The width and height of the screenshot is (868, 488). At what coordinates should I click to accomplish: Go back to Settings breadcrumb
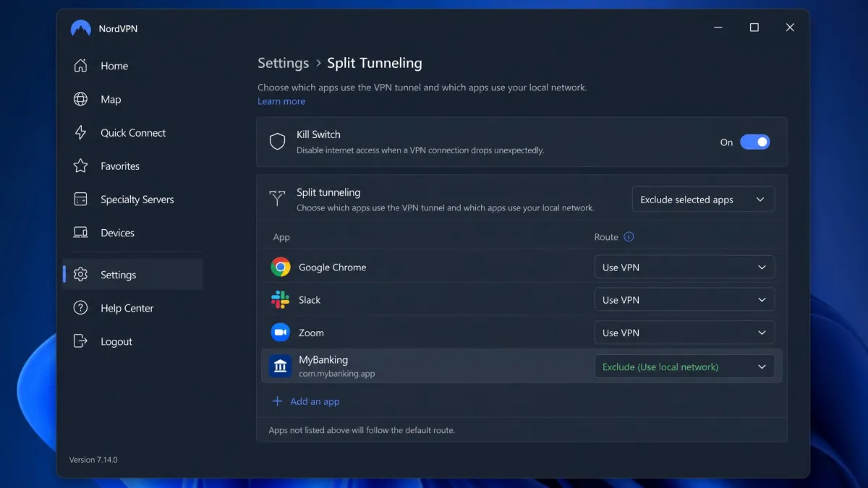tap(284, 63)
